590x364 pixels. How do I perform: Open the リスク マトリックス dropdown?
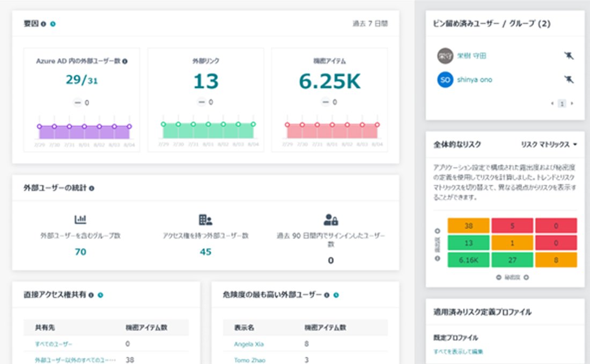[549, 144]
